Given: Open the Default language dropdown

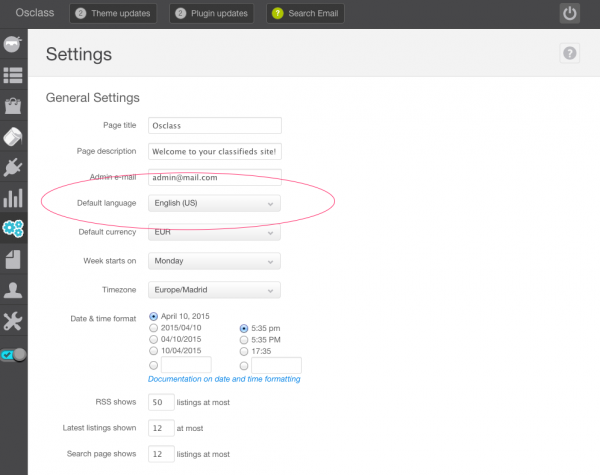Looking at the screenshot, I should pyautogui.click(x=214, y=203).
